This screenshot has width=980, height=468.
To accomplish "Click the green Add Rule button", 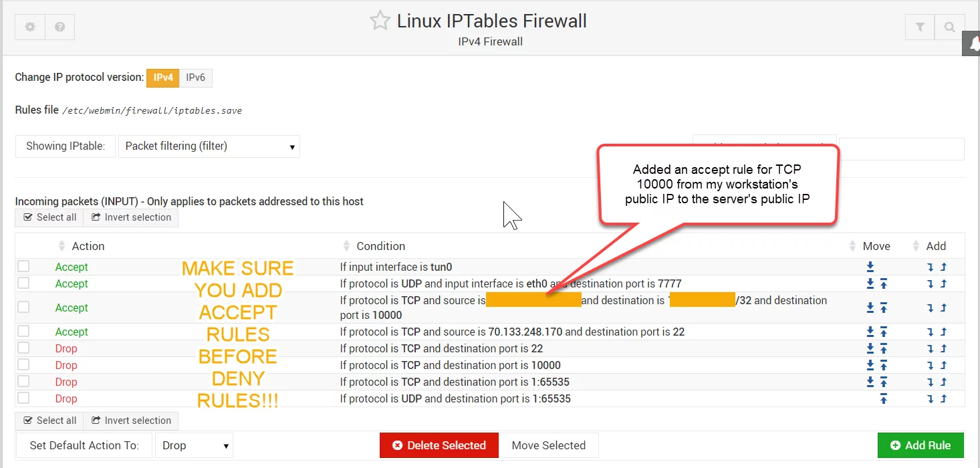I will point(921,445).
